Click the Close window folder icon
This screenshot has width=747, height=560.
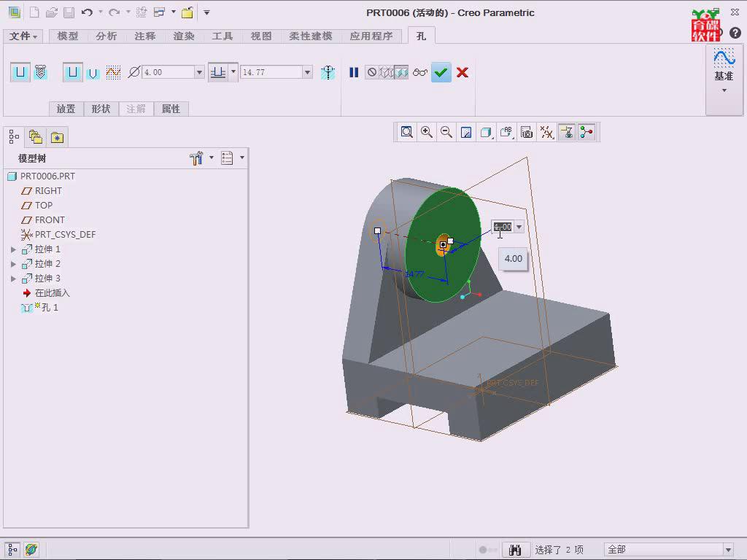[187, 12]
